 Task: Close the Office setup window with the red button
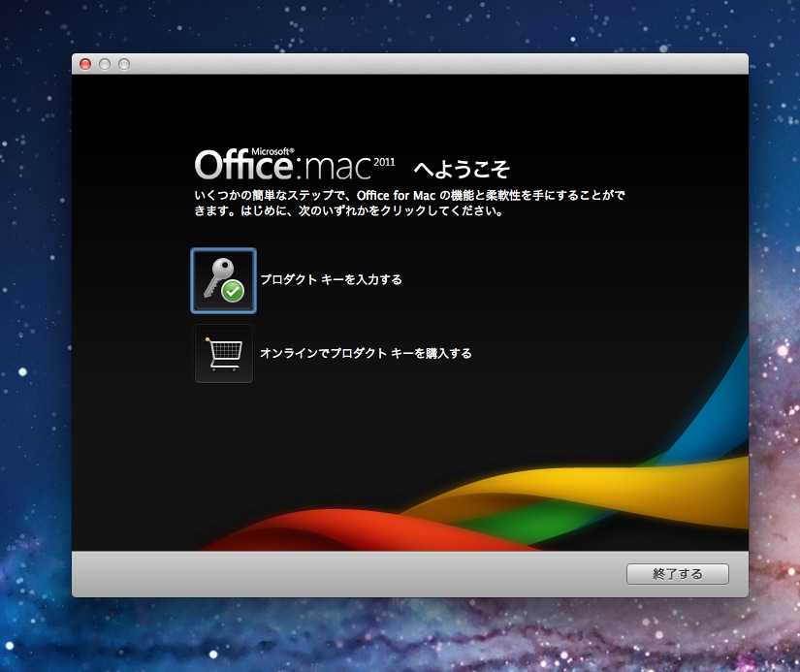click(x=85, y=64)
